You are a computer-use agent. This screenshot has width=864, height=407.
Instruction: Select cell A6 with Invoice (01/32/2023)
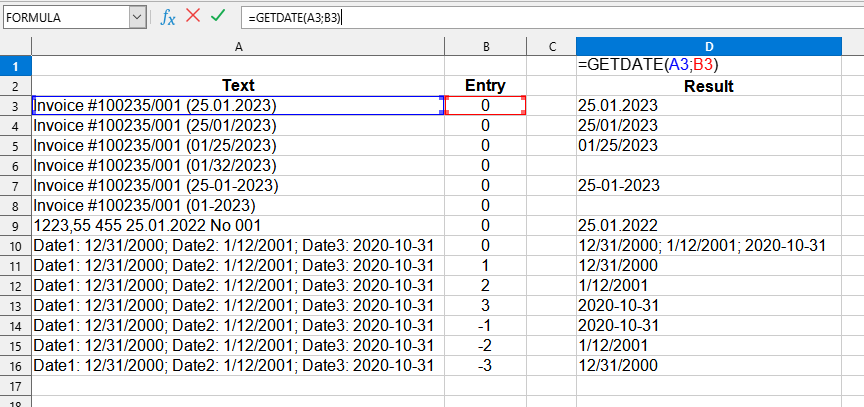click(238, 166)
